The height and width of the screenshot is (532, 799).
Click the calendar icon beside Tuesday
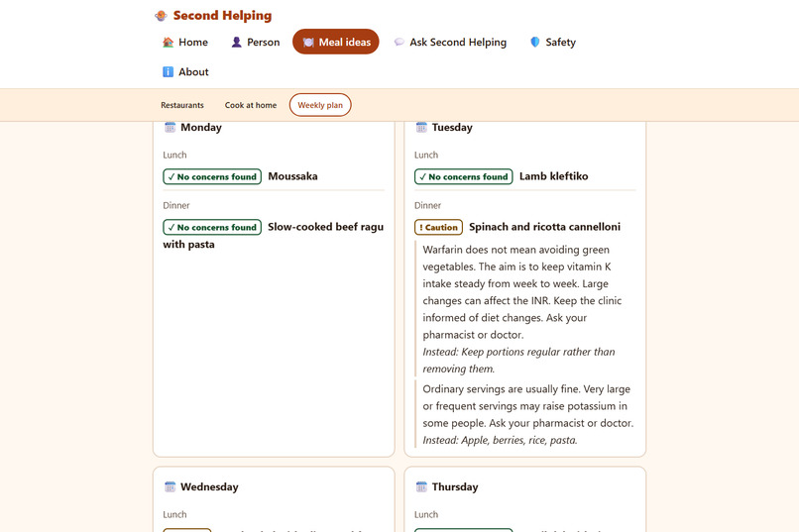point(421,127)
